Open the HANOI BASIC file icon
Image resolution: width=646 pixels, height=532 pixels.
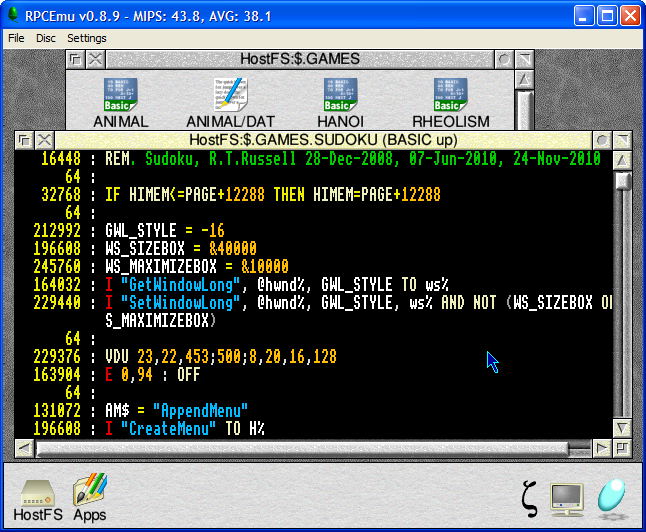click(x=340, y=95)
